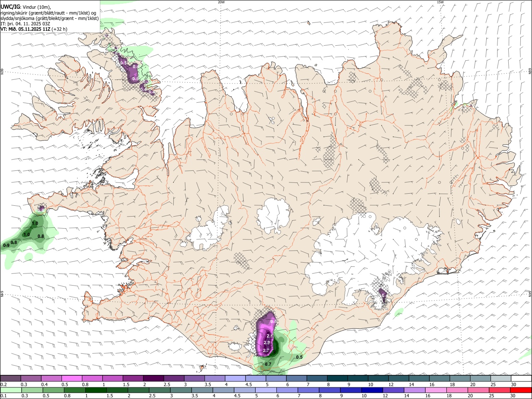Click the 'IT: þri. 04. 11. 2025 03Z' line

tap(25, 24)
